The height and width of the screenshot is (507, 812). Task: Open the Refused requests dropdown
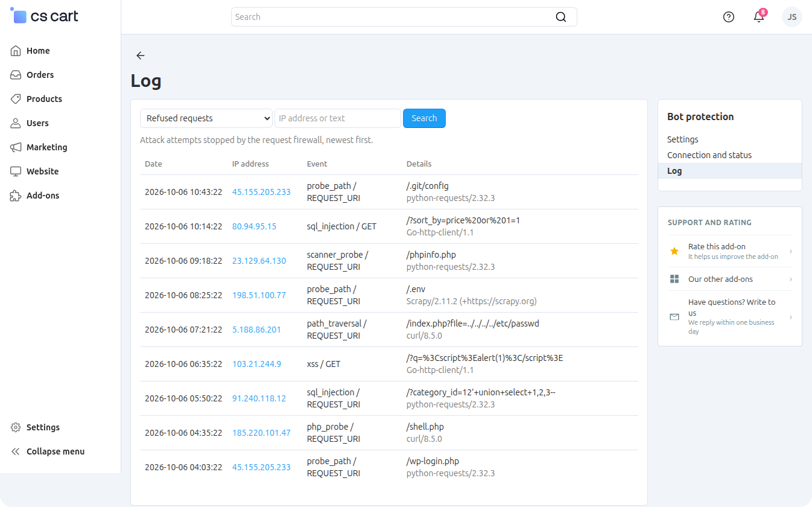[206, 118]
